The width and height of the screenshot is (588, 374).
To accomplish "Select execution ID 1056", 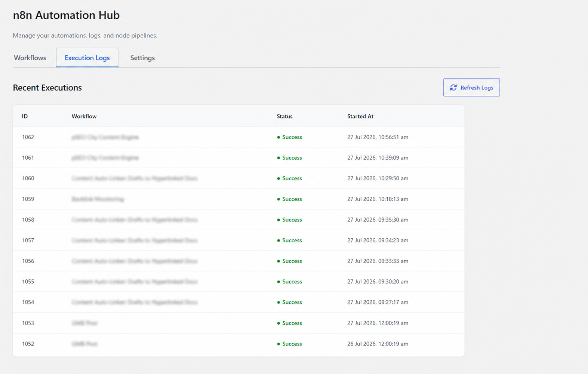I will click(28, 261).
